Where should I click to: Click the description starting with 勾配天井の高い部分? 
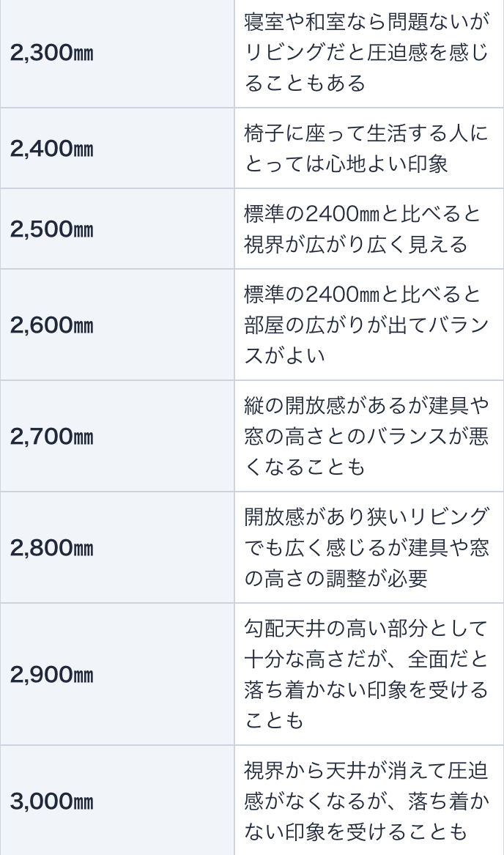366,675
